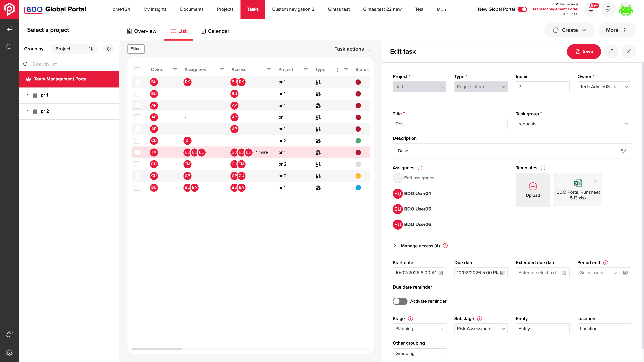Select the checkbox for the RK assignee row
The width and height of the screenshot is (644, 362).
click(x=137, y=82)
